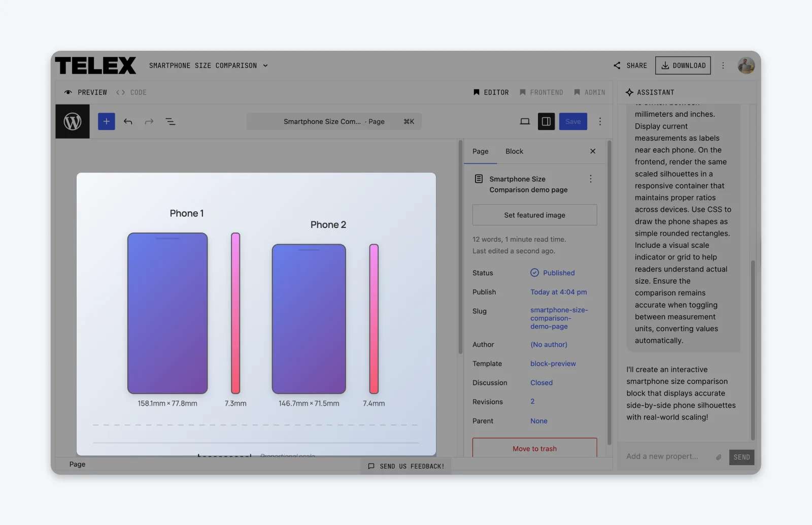Select the ADMIN tab

(x=589, y=92)
